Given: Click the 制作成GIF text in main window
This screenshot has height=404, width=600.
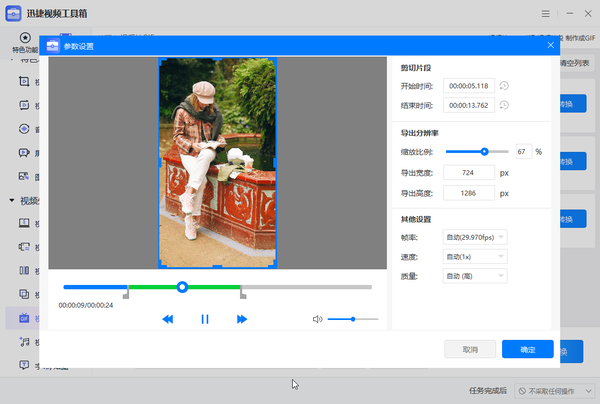Looking at the screenshot, I should pos(580,38).
